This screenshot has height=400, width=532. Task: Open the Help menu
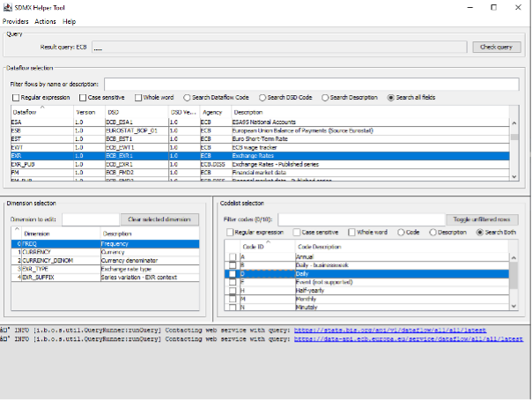pos(70,20)
